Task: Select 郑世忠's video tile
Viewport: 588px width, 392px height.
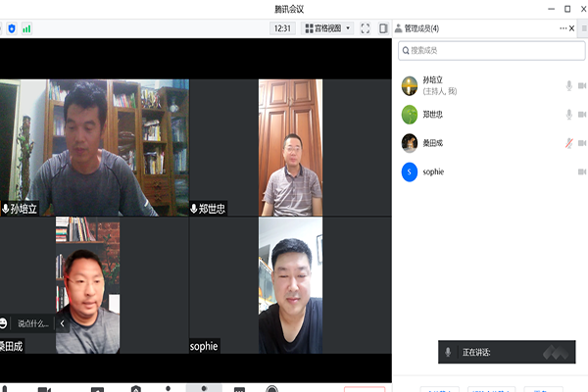Action: click(x=290, y=147)
